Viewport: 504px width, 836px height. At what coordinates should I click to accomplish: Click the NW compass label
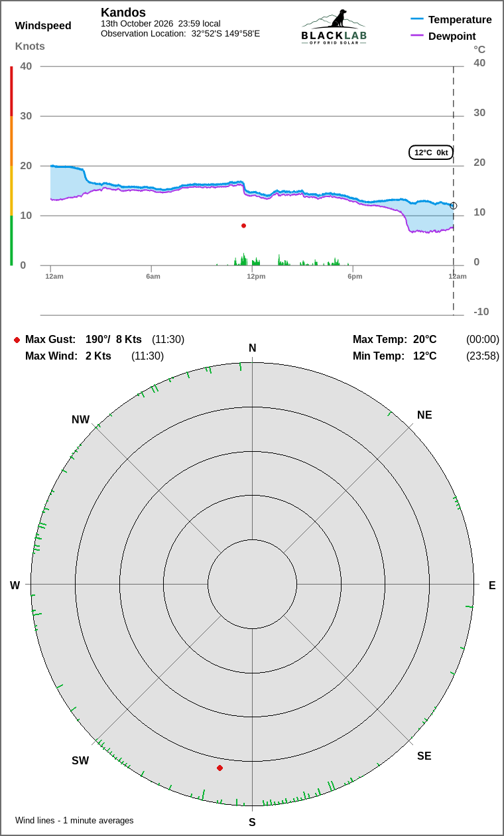[80, 420]
